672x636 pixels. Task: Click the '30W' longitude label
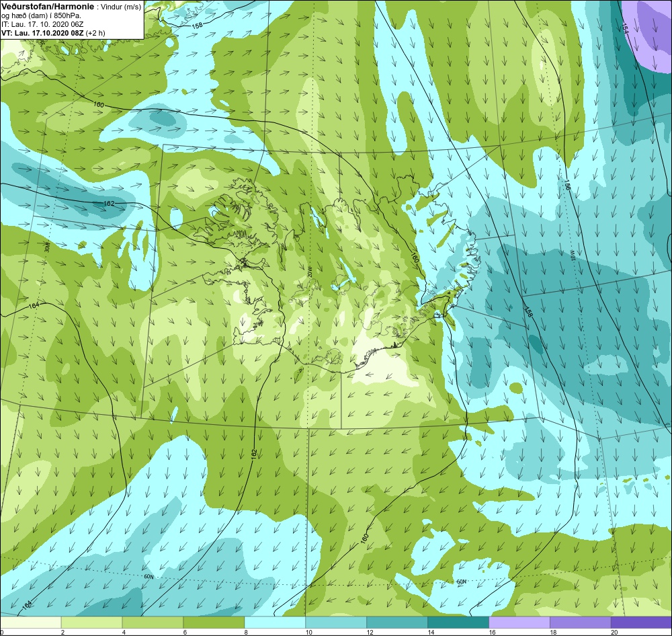[x=48, y=247]
